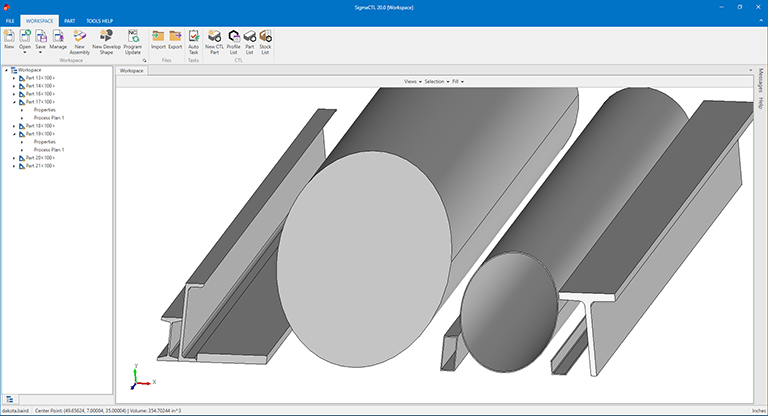
Task: Click the workspace tree view icon at bottom-left panel
Action: [9, 399]
